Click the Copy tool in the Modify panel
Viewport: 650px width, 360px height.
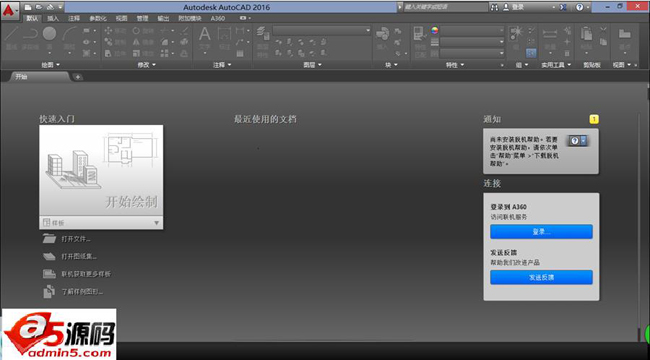pyautogui.click(x=115, y=42)
